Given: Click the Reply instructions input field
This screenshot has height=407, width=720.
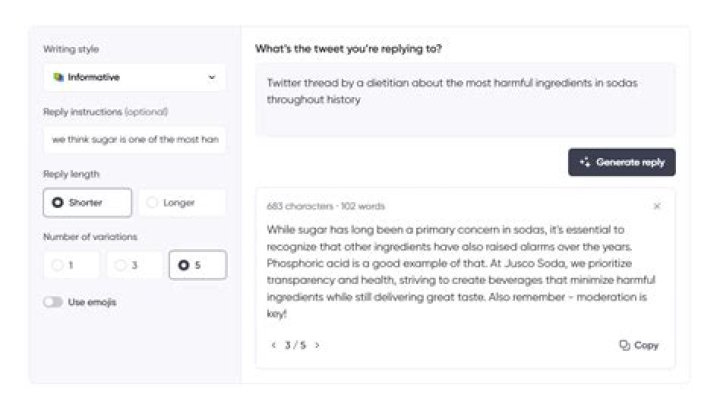Looking at the screenshot, I should (x=134, y=139).
